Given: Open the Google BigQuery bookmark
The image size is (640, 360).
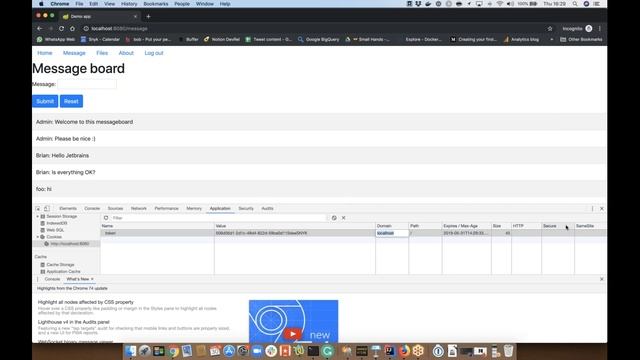Looking at the screenshot, I should (319, 40).
